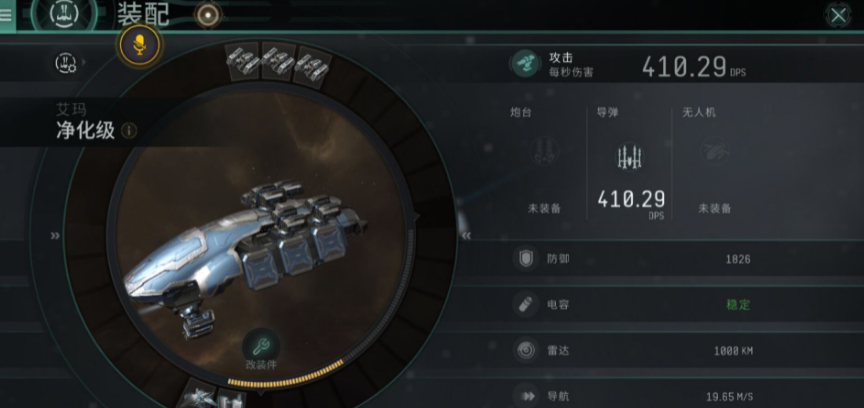Click the 攻击 attack header icon

(x=525, y=64)
